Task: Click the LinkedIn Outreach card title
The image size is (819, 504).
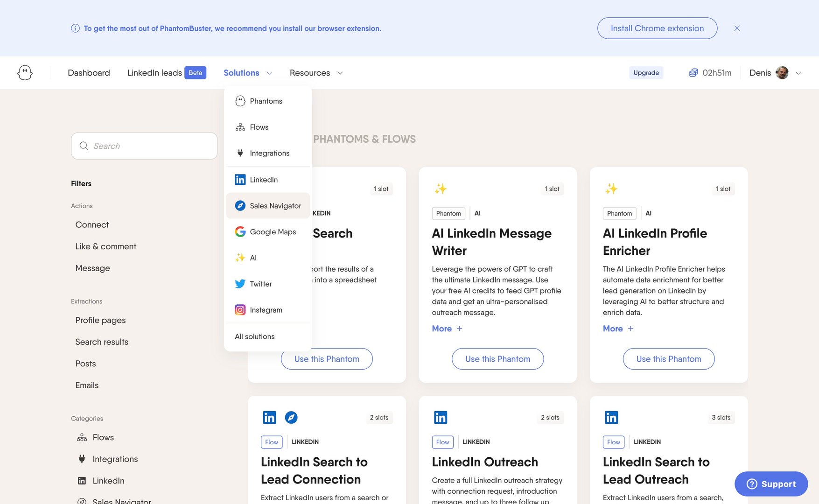Action: [485, 462]
